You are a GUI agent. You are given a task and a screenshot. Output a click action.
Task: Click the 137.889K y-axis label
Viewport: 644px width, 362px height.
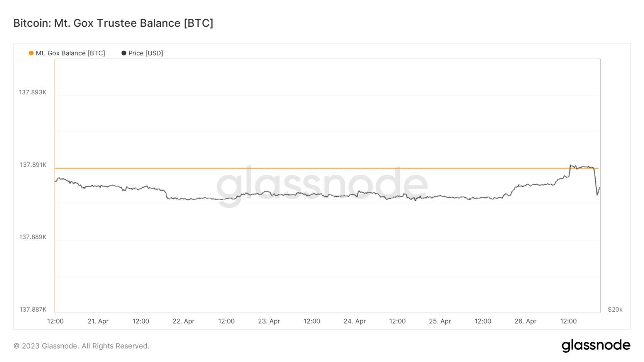pyautogui.click(x=33, y=237)
